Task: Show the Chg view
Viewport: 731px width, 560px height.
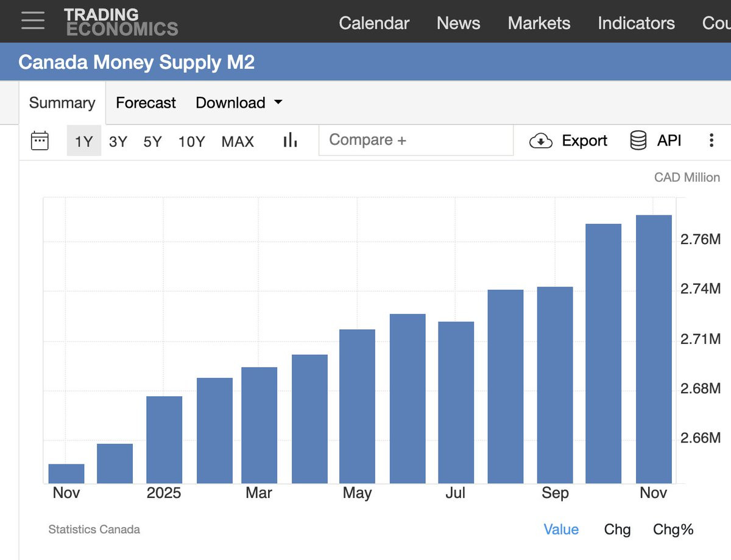Action: (x=617, y=530)
